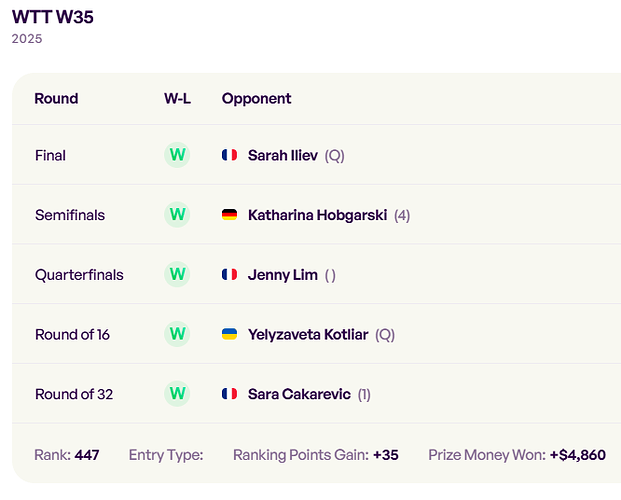Viewport: 621px width, 500px height.
Task: Click the WTT W35 tournament title
Action: 53,17
